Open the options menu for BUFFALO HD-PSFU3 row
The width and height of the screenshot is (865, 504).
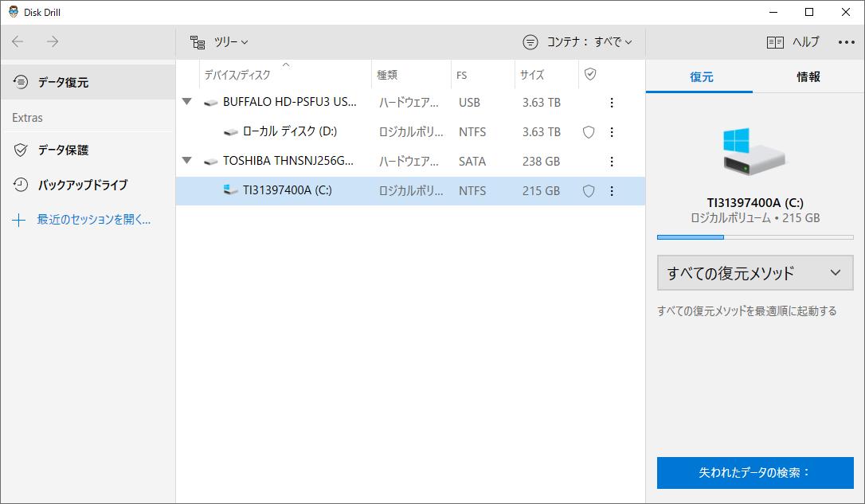pyautogui.click(x=611, y=103)
